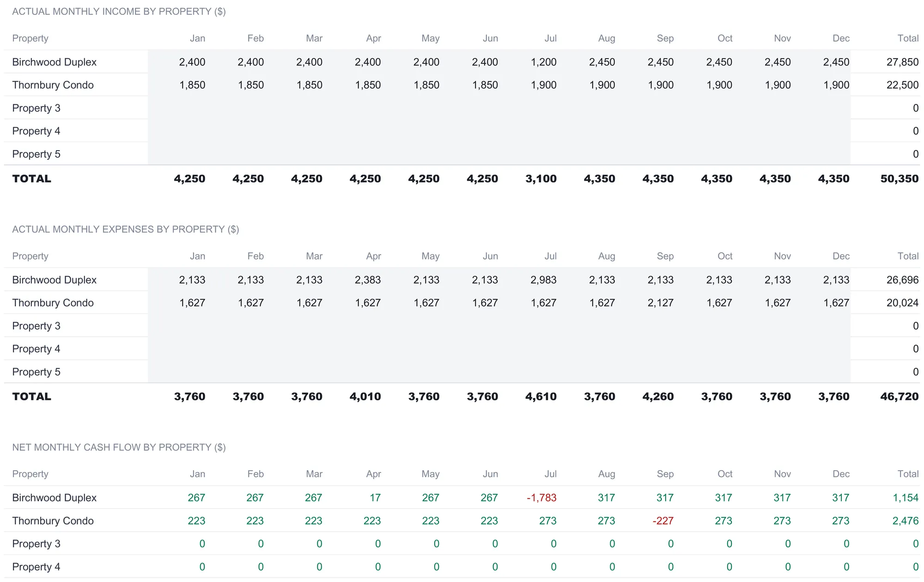Viewport: 924px width, 582px height.
Task: Click the Net Monthly Cash Flow by Property heading
Action: (119, 448)
